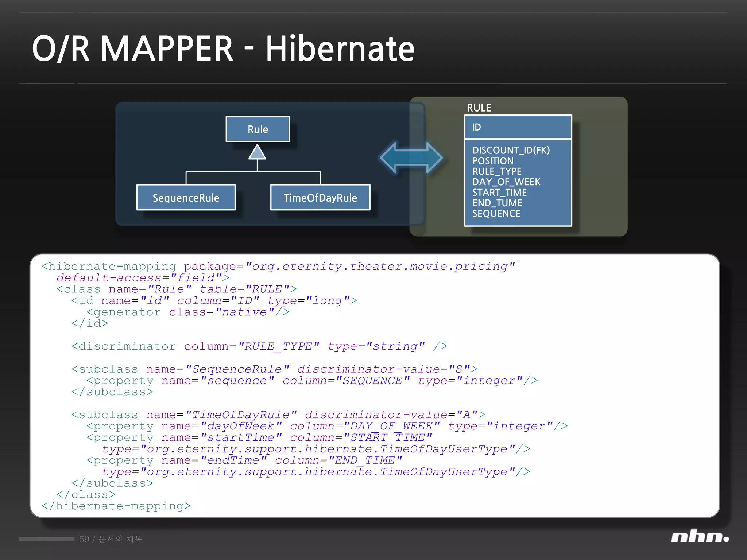Select the START_TIME column in the RULE table
747x560 pixels.
coord(499,192)
